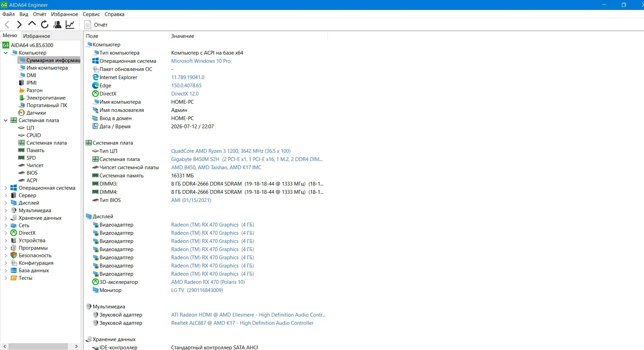644x350 pixels.
Task: Open the Справка menu
Action: pyautogui.click(x=115, y=14)
